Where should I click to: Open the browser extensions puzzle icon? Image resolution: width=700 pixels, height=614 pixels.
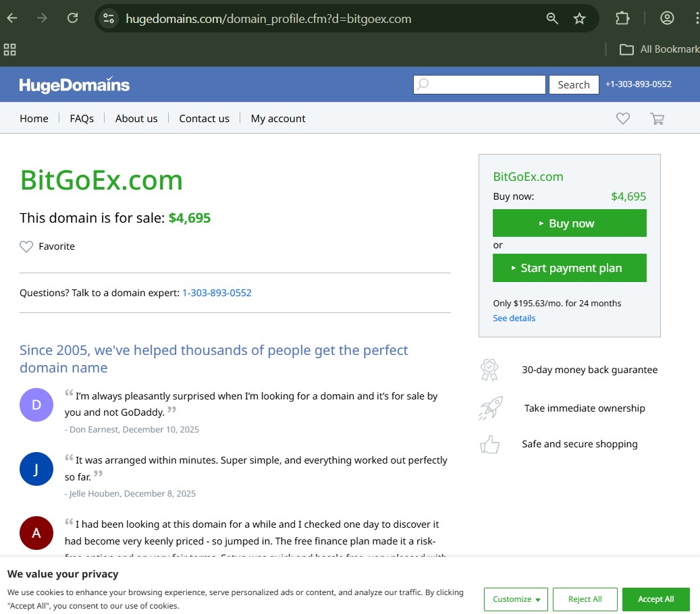click(622, 18)
